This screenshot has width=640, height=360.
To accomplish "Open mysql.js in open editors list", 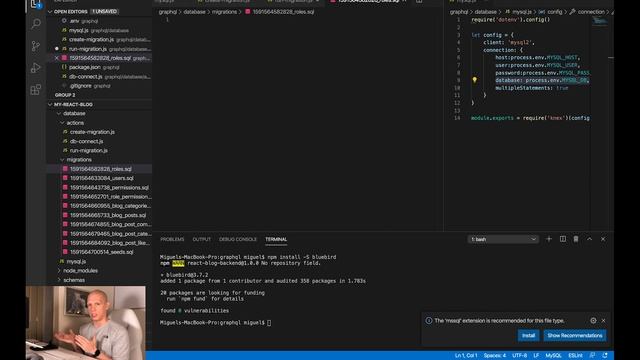I will [100, 30].
